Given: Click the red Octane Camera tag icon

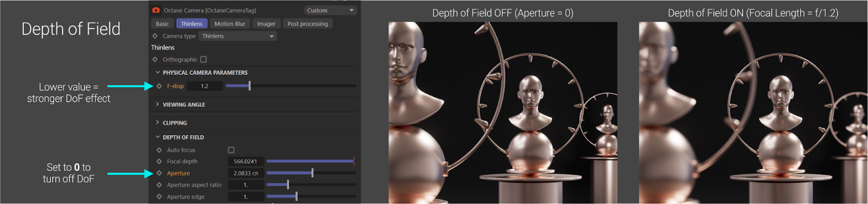Looking at the screenshot, I should coord(156,10).
